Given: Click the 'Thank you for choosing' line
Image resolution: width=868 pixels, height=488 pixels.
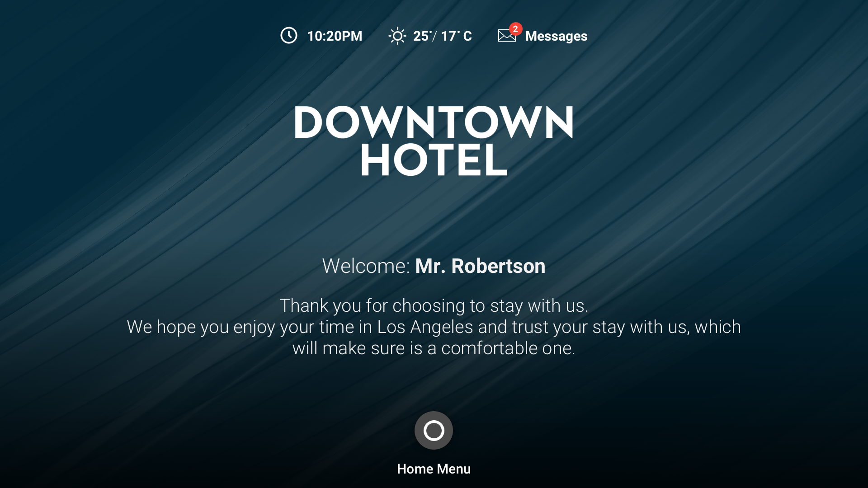Looking at the screenshot, I should 434,306.
